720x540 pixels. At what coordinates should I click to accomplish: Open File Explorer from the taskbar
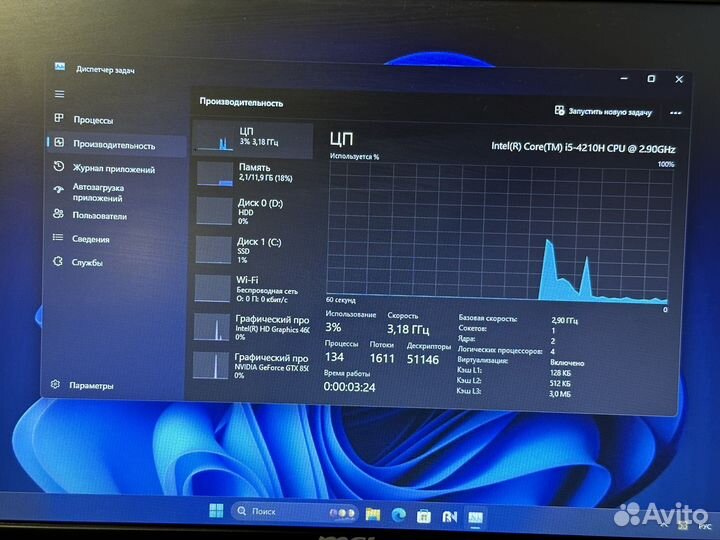(x=373, y=514)
